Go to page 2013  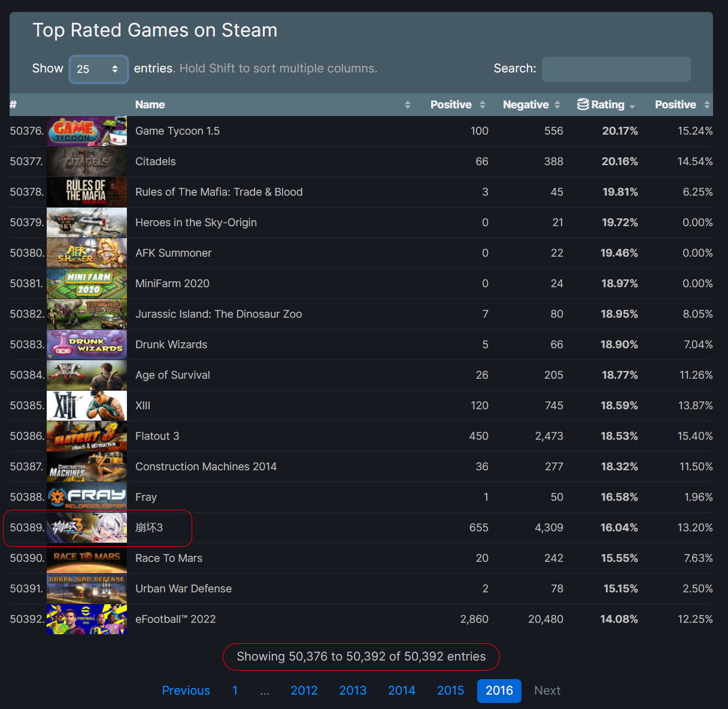(353, 691)
